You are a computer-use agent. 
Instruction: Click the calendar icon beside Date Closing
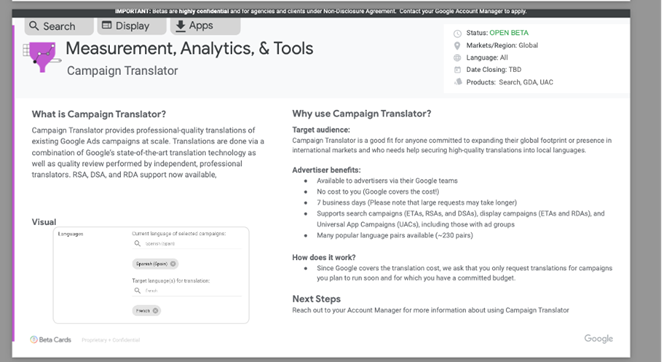457,70
